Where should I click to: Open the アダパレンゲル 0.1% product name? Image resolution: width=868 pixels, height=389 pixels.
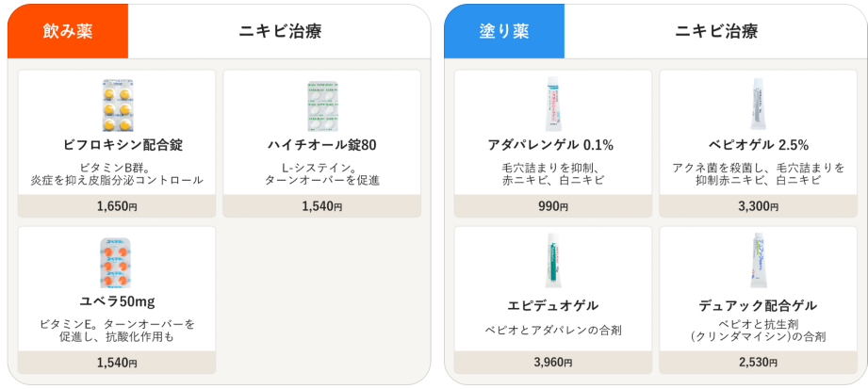click(551, 145)
